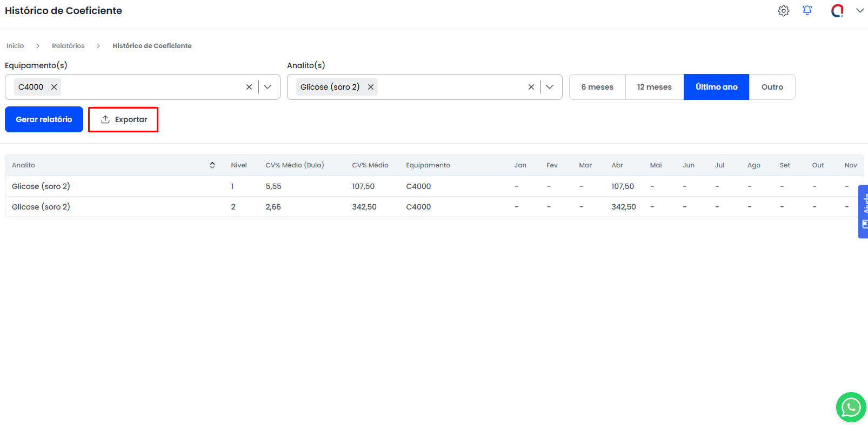Image resolution: width=868 pixels, height=425 pixels.
Task: Export the report with Exportar
Action: [124, 119]
